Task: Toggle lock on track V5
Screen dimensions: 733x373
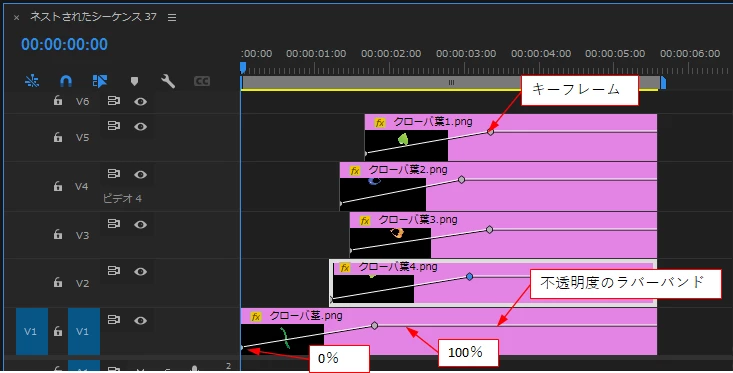Action: tap(57, 137)
